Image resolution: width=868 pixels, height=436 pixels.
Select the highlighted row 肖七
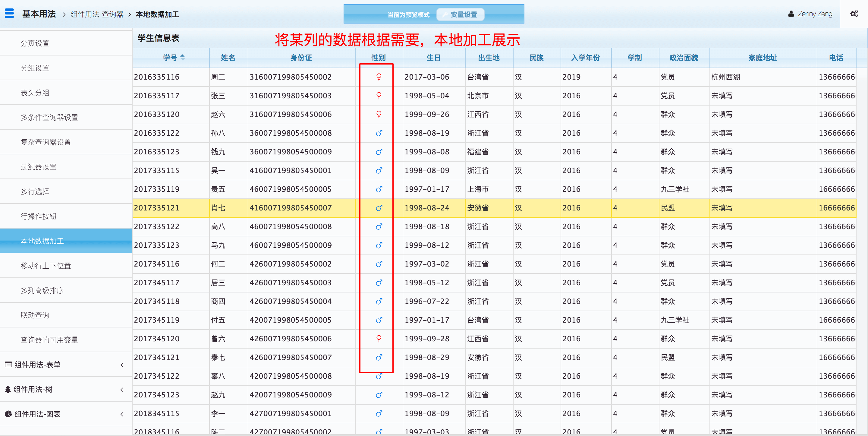(218, 208)
